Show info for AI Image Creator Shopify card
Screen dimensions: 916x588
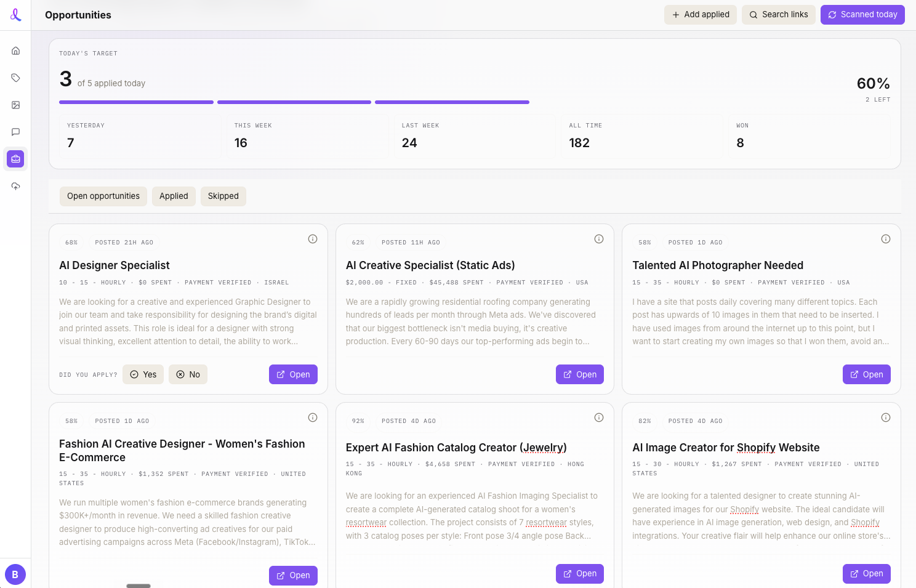click(886, 417)
